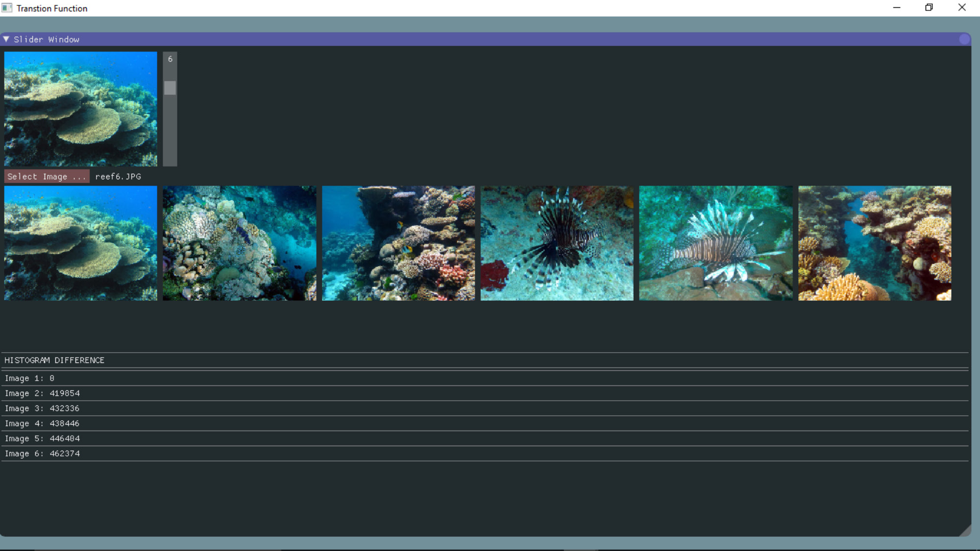Click the Image 2: 419854 row
This screenshot has width=980, height=551.
point(42,394)
